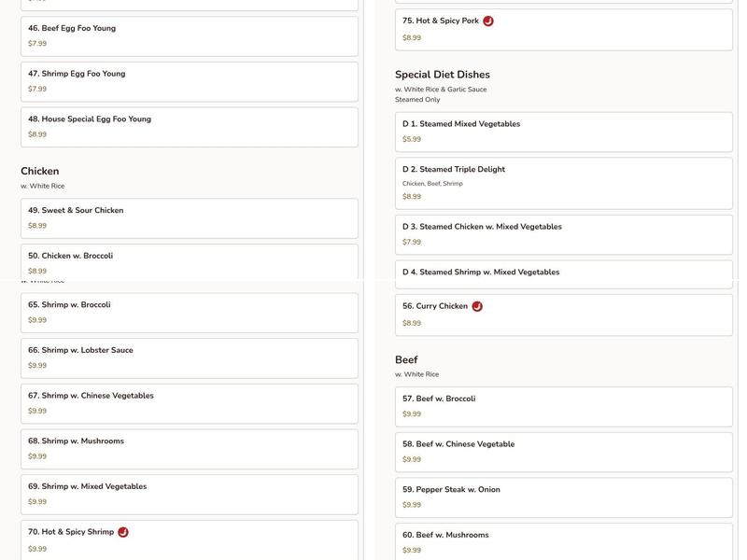Pick 67. Shrimp w. Chinese Vegetables
The height and width of the screenshot is (560, 747).
click(189, 403)
